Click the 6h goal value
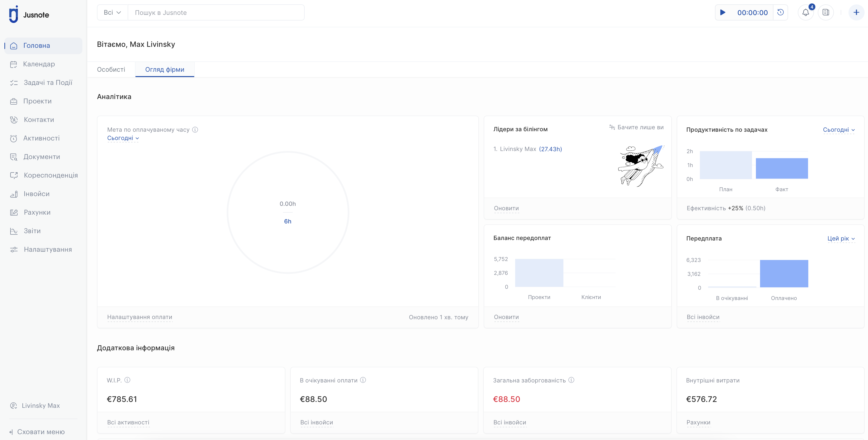 click(x=288, y=221)
